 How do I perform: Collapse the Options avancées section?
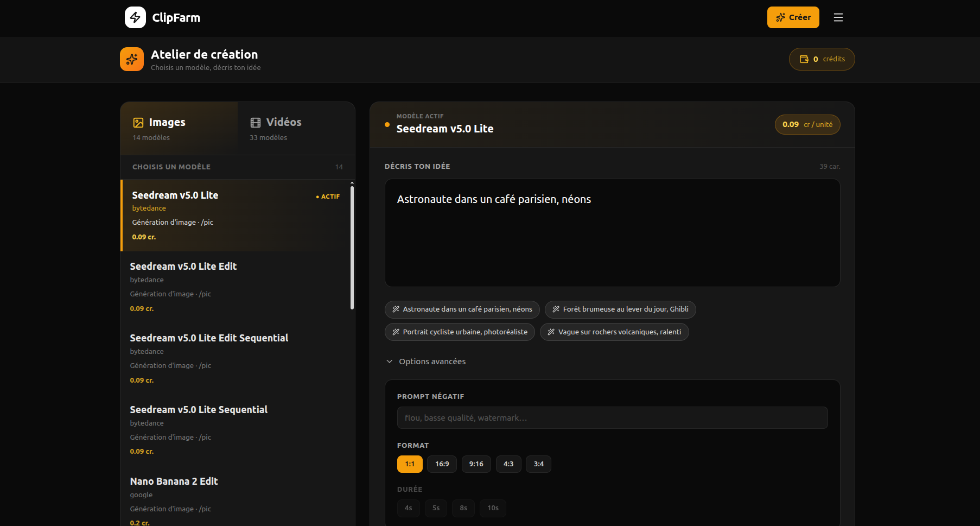pyautogui.click(x=426, y=362)
